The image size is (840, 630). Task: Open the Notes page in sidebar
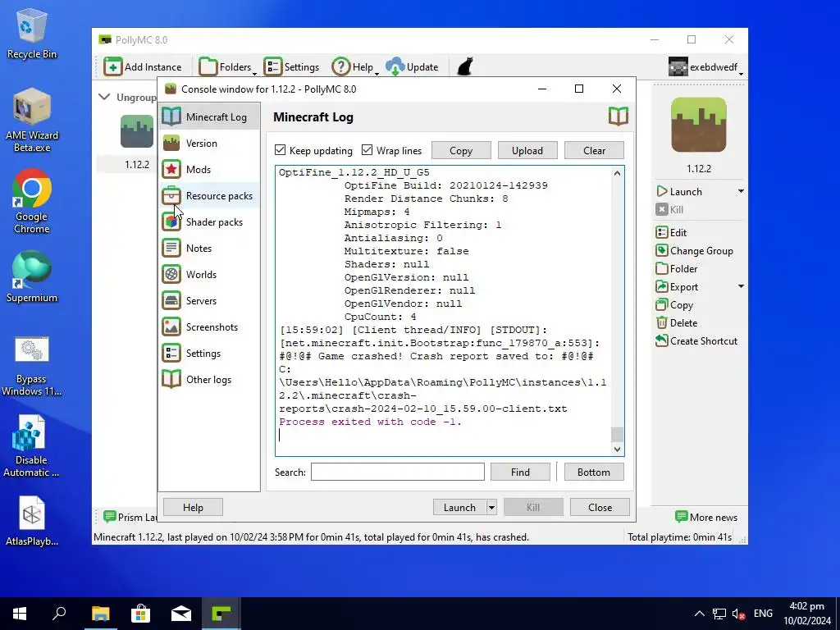point(209,248)
